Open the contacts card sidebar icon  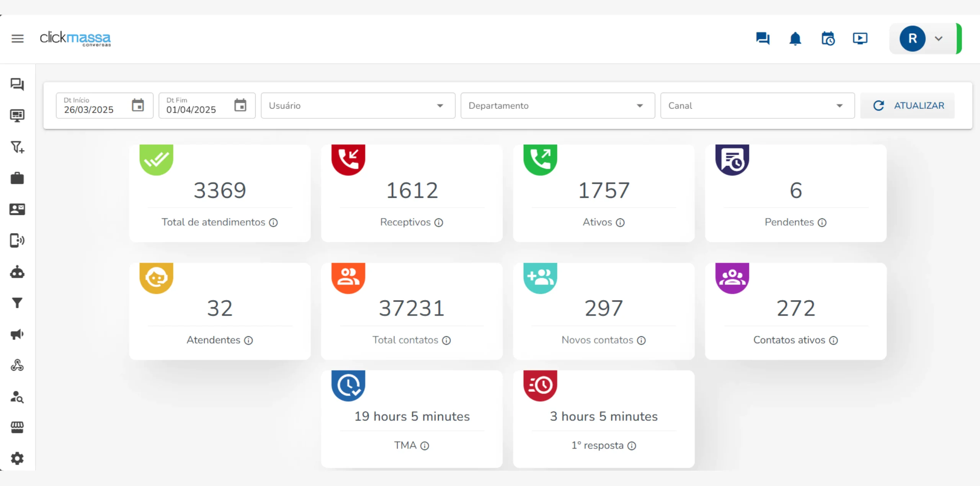17,209
